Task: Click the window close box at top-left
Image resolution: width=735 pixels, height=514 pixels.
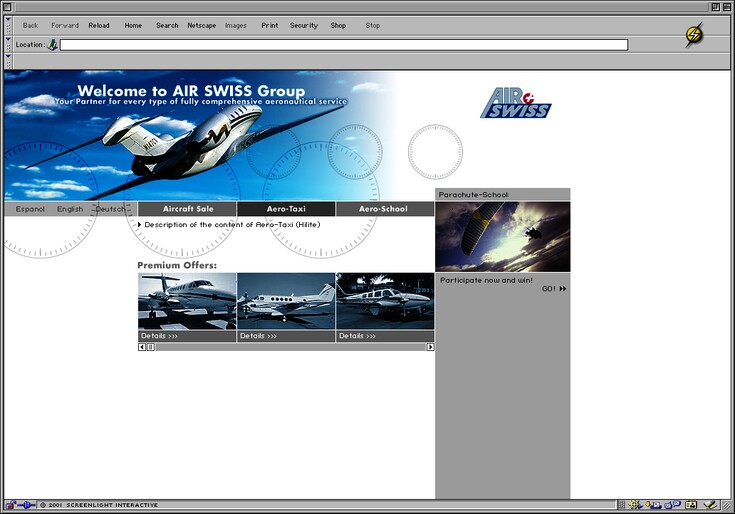Action: pyautogui.click(x=7, y=7)
